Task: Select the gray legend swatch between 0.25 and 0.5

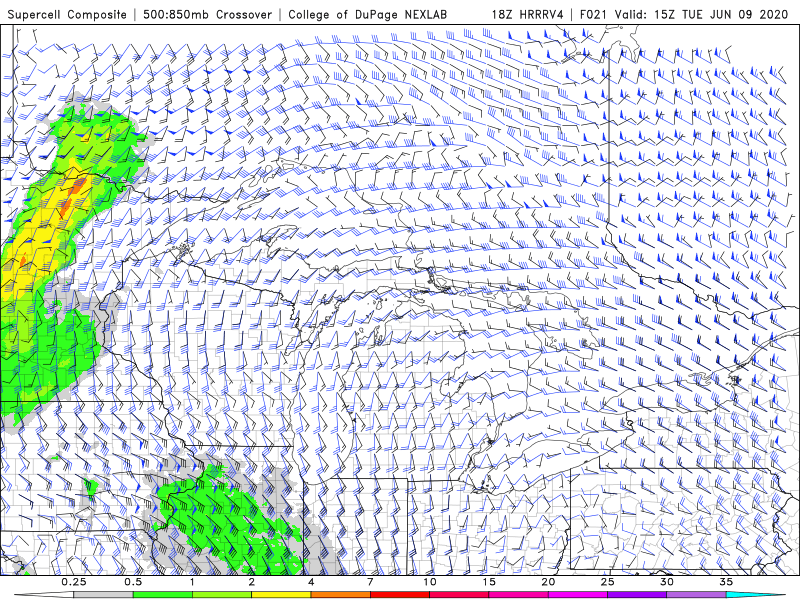Action: [x=104, y=595]
